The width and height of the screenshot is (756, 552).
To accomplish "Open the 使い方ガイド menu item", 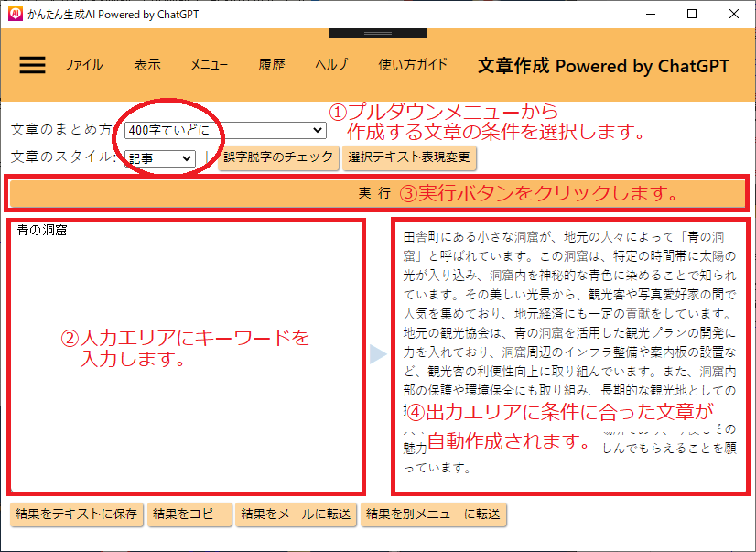I will (x=413, y=65).
